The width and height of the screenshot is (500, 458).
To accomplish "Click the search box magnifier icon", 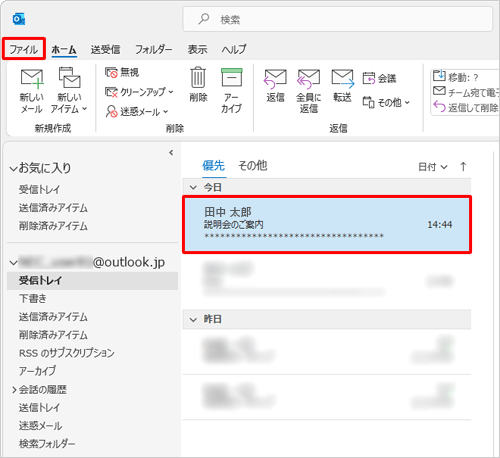I will pos(204,19).
